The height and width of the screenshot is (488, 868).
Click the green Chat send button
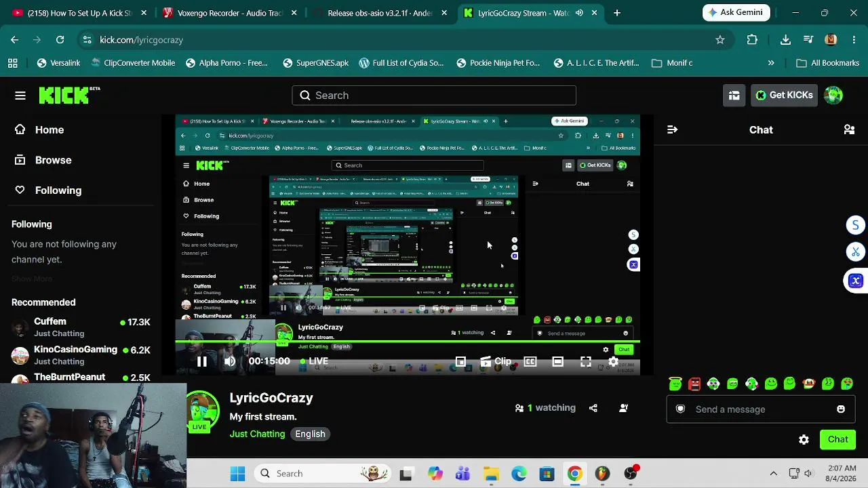[837, 440]
